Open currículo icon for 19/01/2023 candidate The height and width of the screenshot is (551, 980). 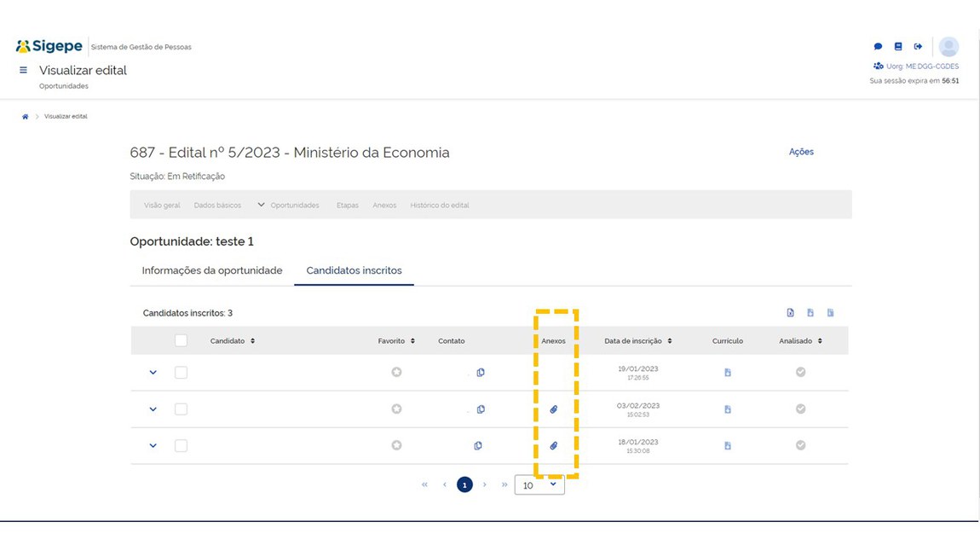[727, 373]
